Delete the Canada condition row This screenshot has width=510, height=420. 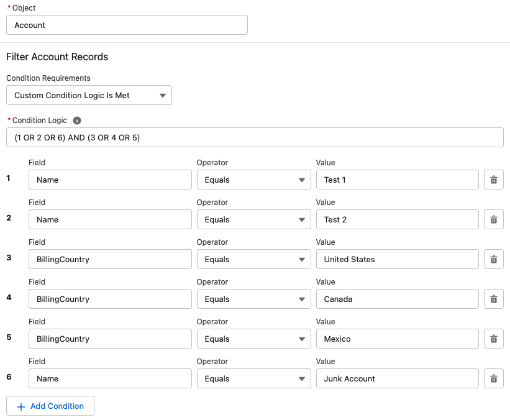tap(493, 299)
